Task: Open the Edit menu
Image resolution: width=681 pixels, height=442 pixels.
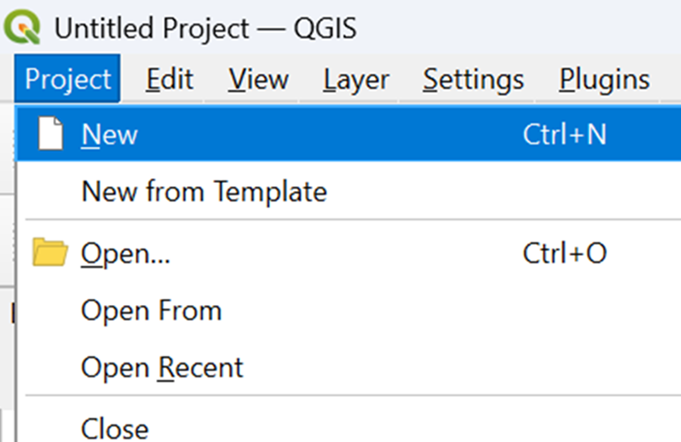Action: (x=169, y=79)
